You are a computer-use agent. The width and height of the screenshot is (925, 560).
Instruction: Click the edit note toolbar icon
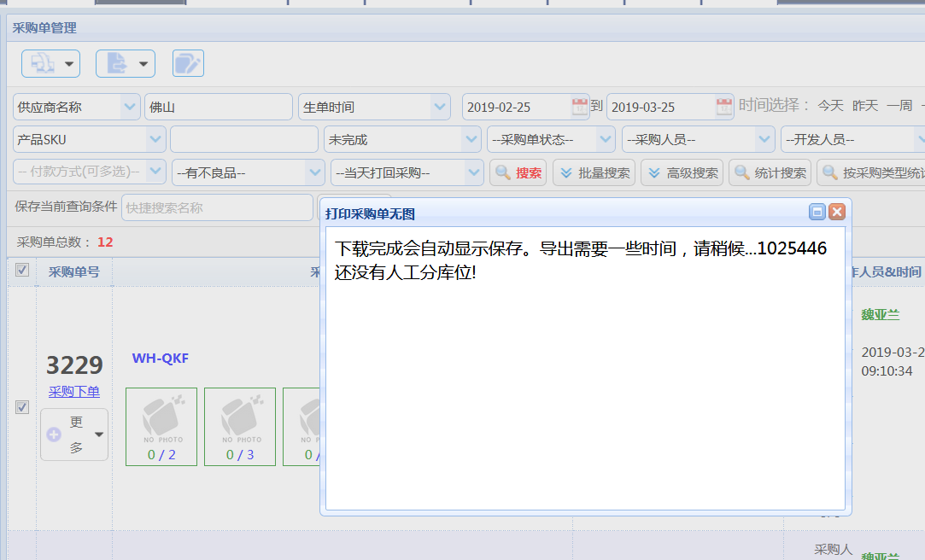[188, 64]
